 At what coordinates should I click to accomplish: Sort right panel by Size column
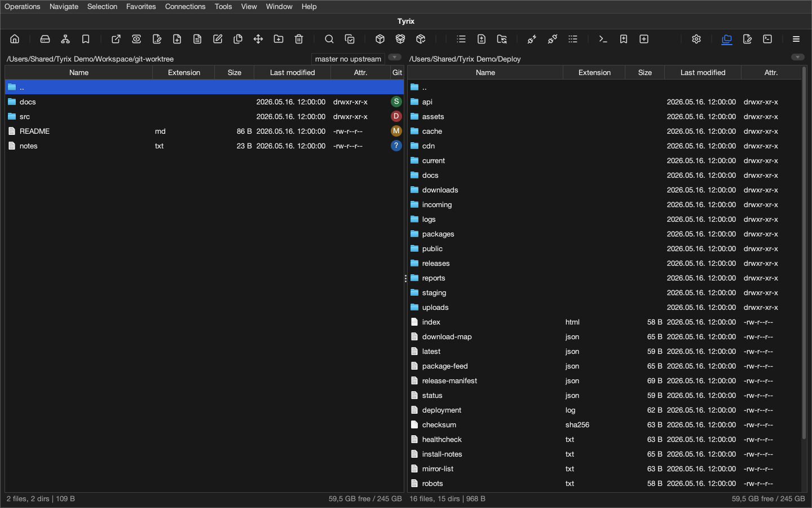click(x=645, y=72)
